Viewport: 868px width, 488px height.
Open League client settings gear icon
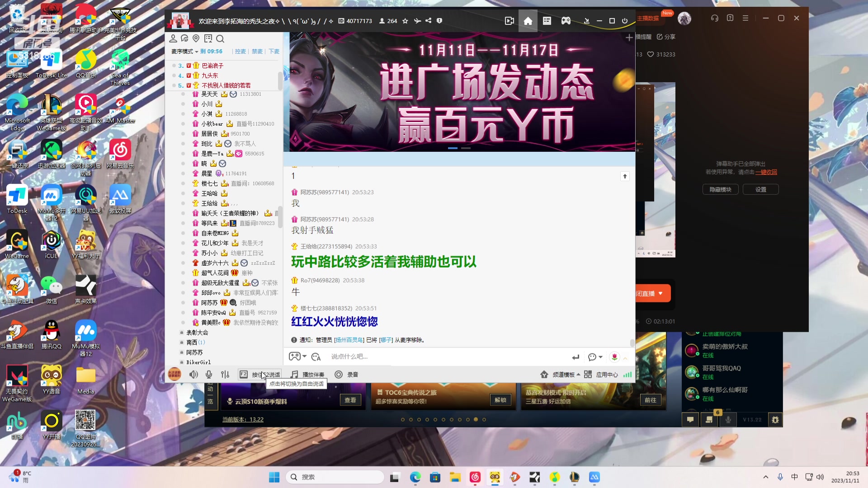coord(775,420)
